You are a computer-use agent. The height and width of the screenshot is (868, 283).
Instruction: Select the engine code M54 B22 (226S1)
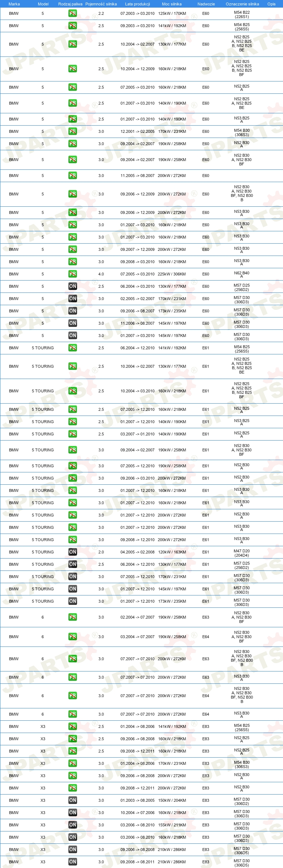pyautogui.click(x=242, y=14)
